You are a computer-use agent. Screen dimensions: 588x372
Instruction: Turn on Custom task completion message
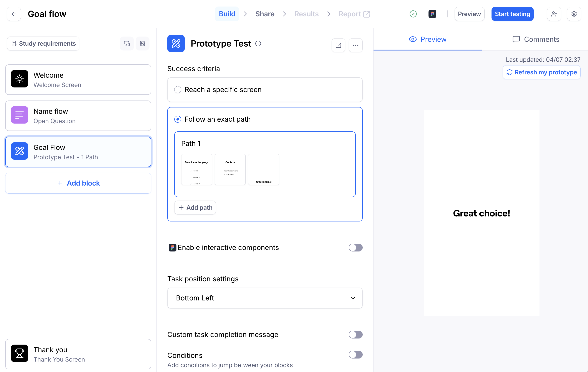pos(355,334)
